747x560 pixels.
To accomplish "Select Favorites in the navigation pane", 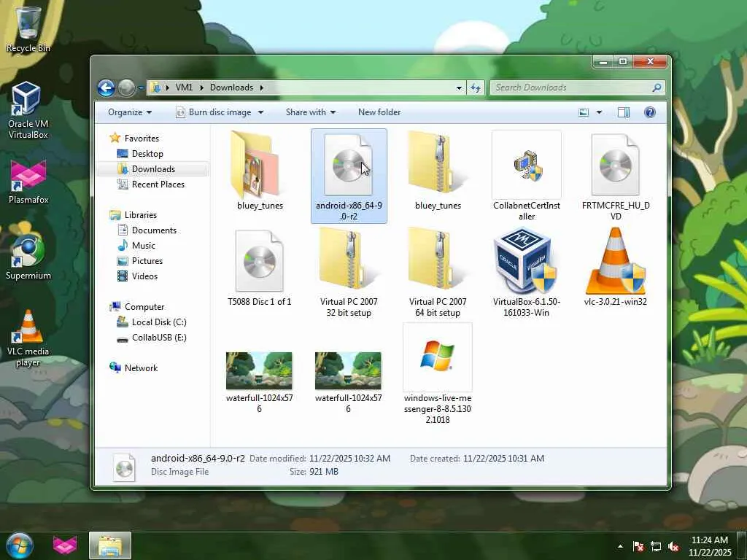I will click(142, 139).
